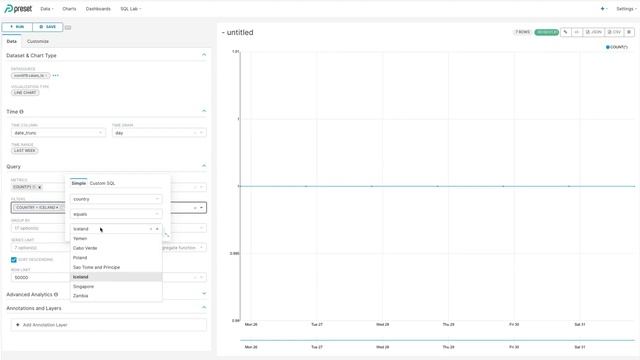Click the keyboard icon beside Save
The image size is (640, 360).
click(x=68, y=27)
